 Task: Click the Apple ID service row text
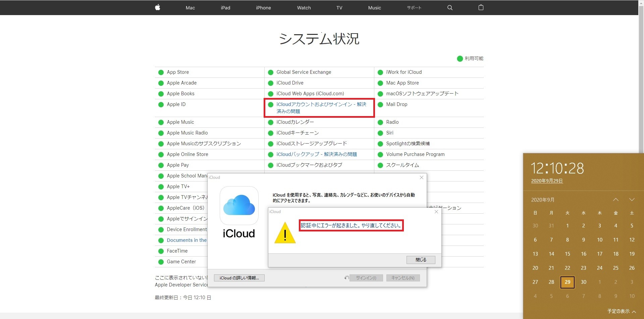click(176, 104)
